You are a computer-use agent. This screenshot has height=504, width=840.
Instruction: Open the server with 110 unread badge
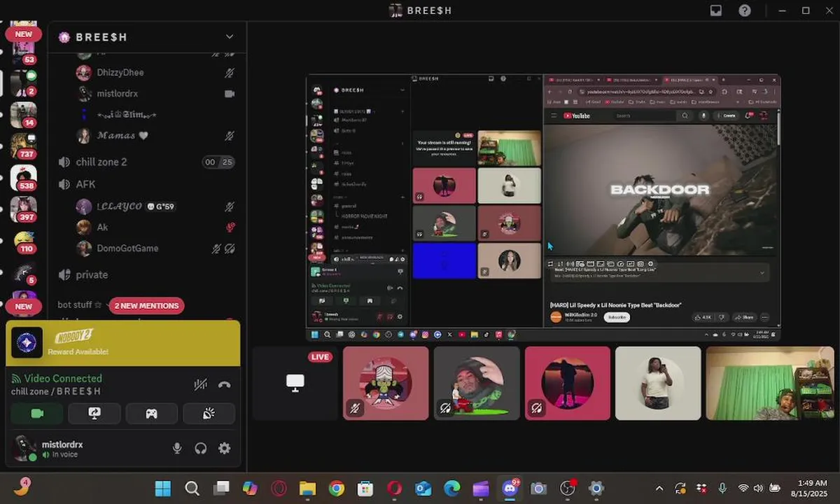pyautogui.click(x=24, y=241)
